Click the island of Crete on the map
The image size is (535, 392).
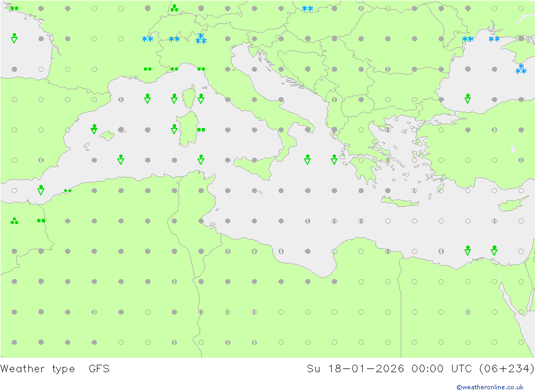[x=399, y=202]
